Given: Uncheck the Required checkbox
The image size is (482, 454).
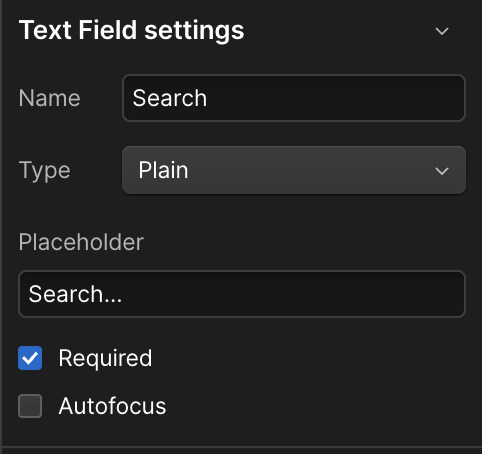Looking at the screenshot, I should pyautogui.click(x=30, y=358).
